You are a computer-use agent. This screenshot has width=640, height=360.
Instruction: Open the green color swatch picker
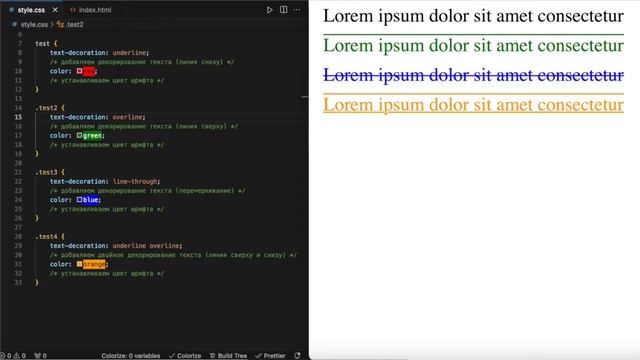pos(80,135)
